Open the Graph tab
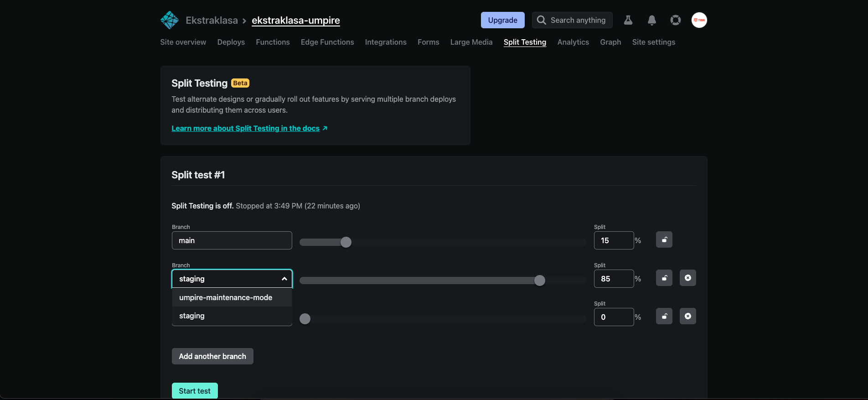This screenshot has width=868, height=400. [x=610, y=42]
